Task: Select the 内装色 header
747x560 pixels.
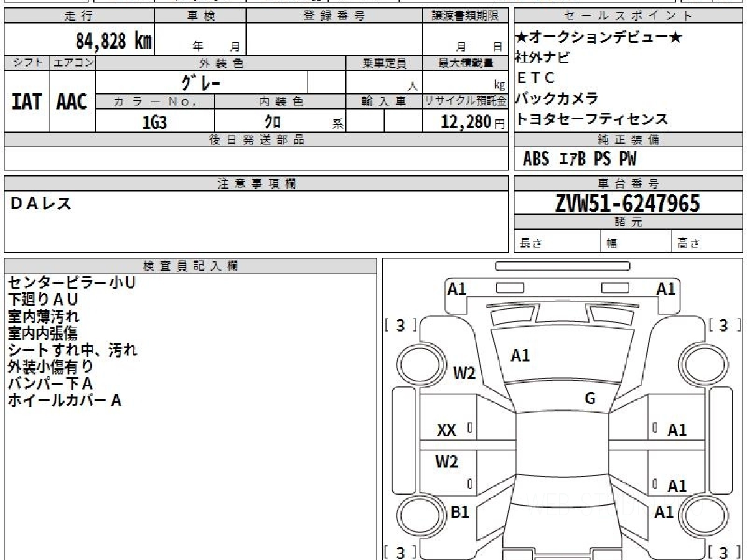Action: point(280,101)
